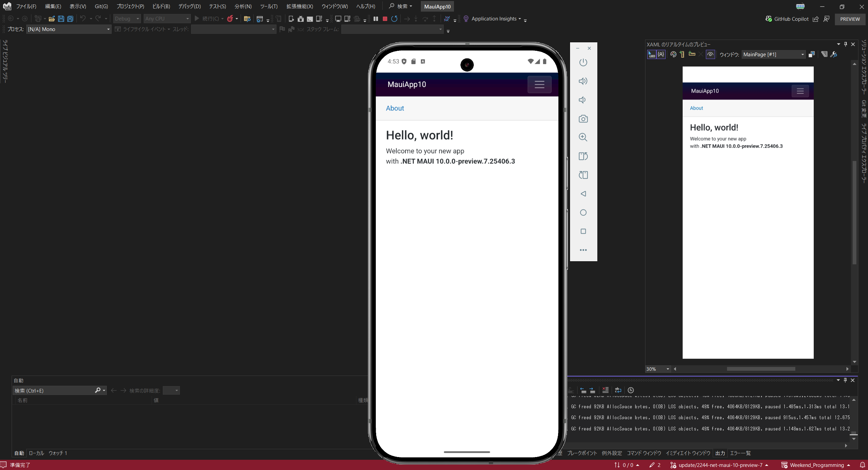Click the Git branch update/2244-net-maui-10-preview-7
Screen dimensions: 868x470
click(719, 465)
